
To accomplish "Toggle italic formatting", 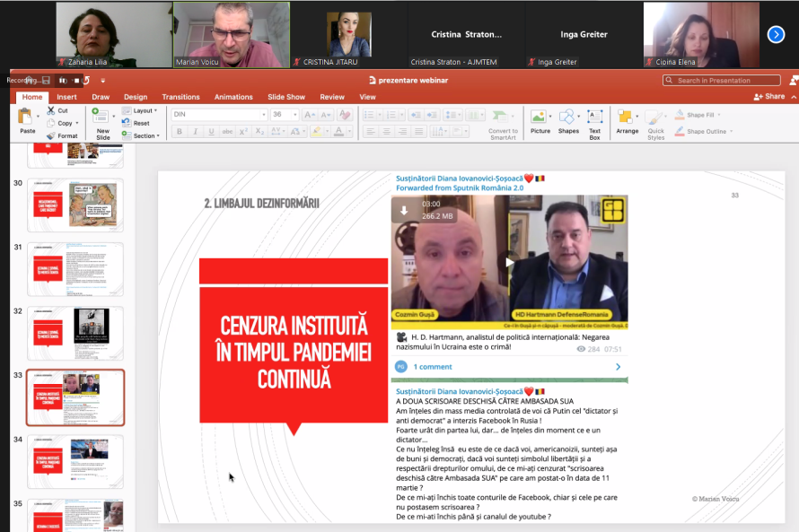I will (x=195, y=131).
